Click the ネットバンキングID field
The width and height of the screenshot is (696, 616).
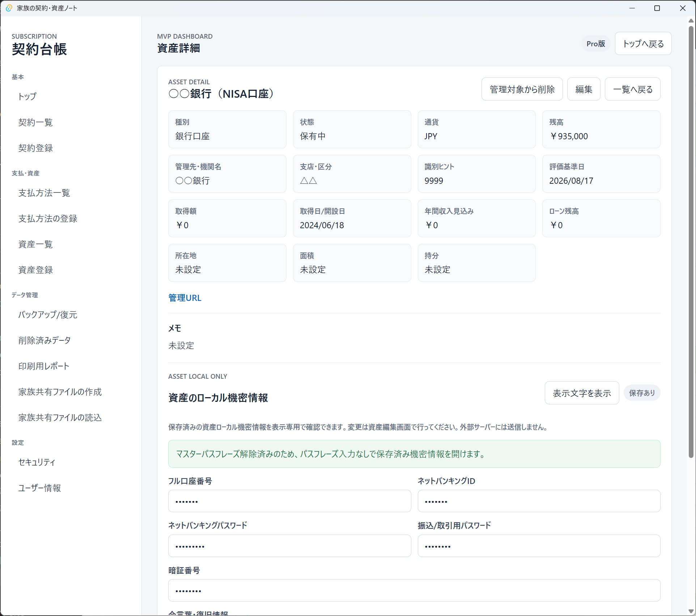click(x=539, y=501)
